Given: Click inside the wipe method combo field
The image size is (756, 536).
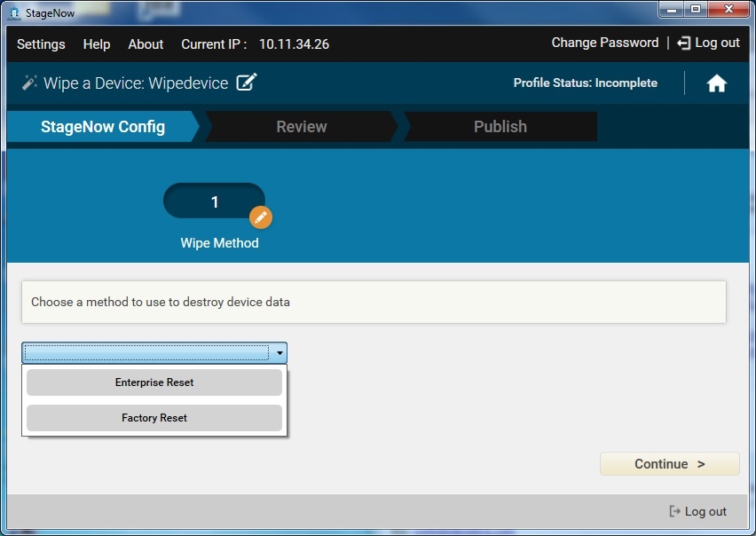Looking at the screenshot, I should coord(146,353).
